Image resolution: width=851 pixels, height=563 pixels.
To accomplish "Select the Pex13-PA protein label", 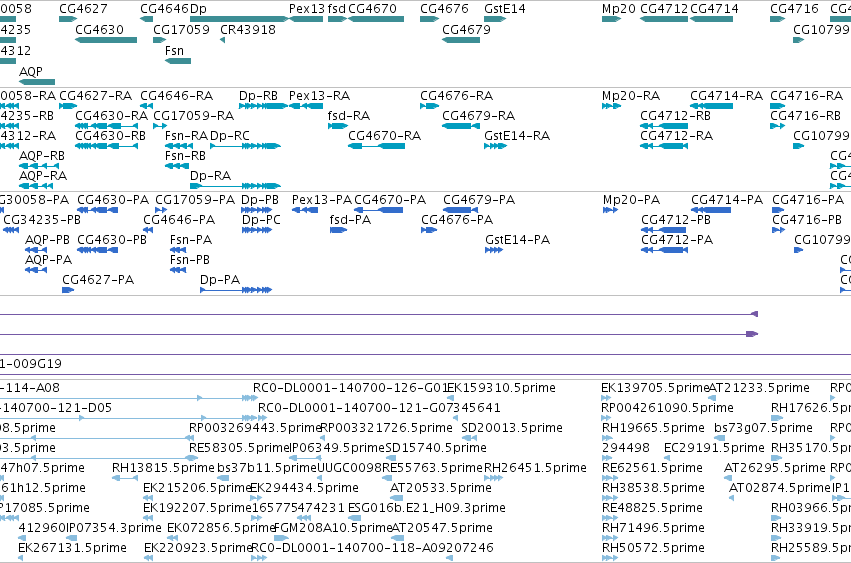I will (321, 200).
